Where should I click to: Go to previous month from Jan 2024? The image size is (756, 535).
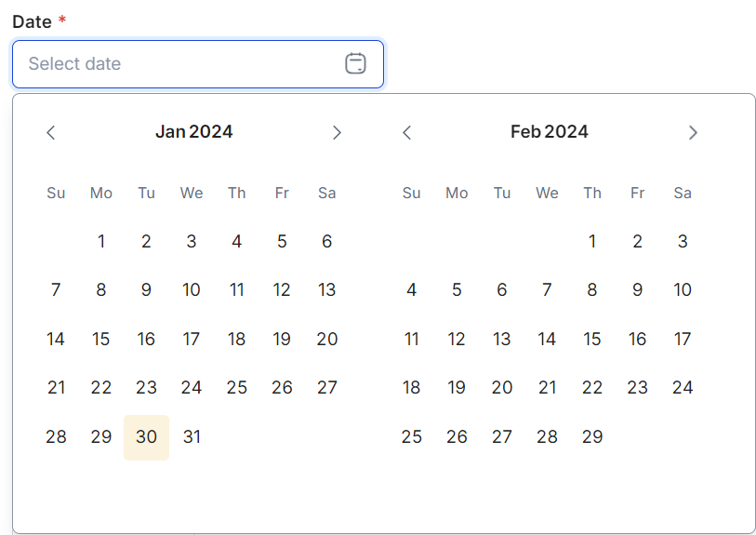click(51, 133)
